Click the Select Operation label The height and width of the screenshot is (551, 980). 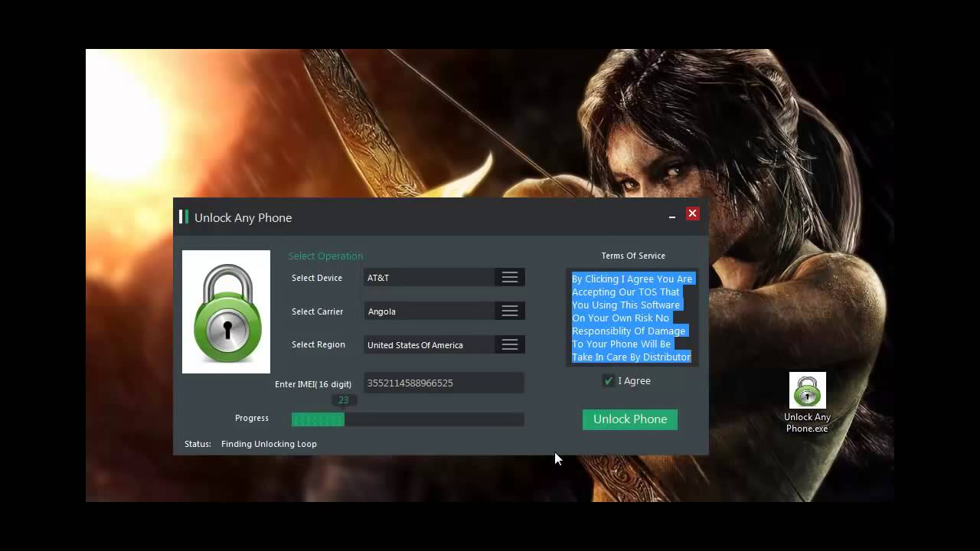[325, 256]
